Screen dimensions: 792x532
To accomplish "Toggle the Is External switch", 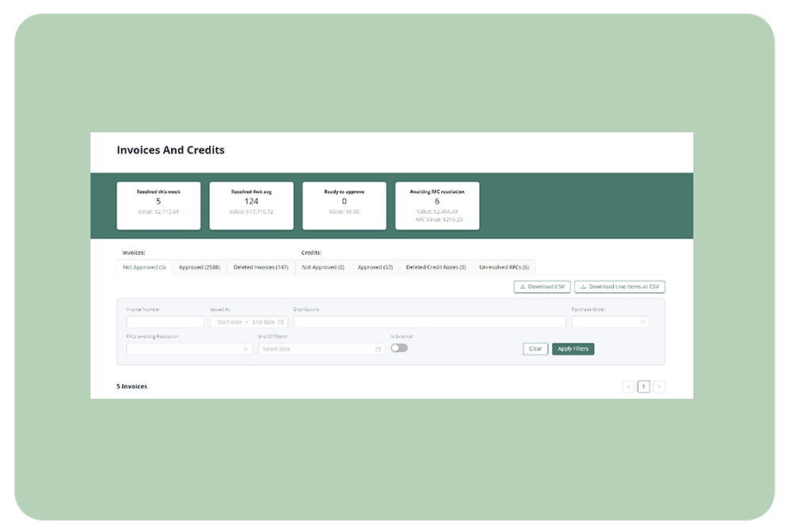I will tap(399, 348).
